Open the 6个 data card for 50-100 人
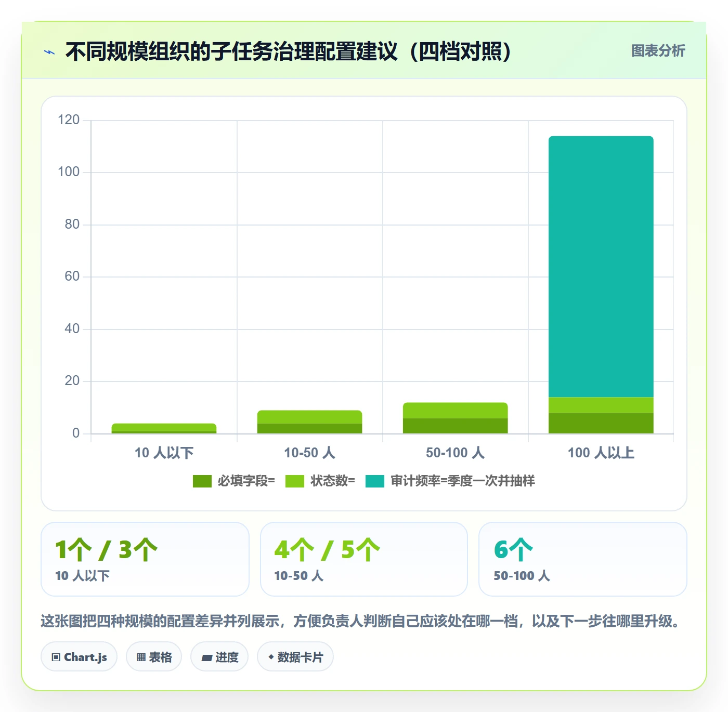Viewport: 728px width, 712px height. [583, 559]
